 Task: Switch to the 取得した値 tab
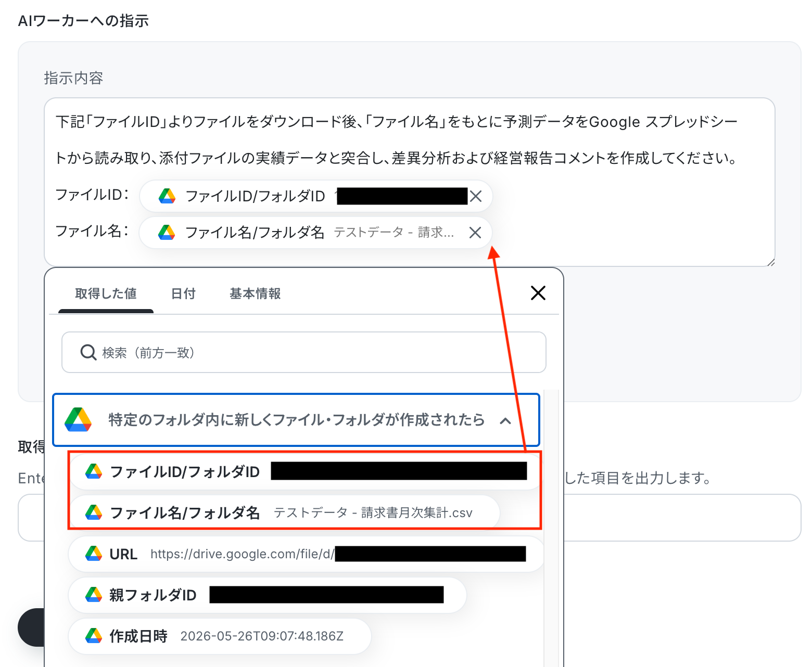(x=106, y=294)
